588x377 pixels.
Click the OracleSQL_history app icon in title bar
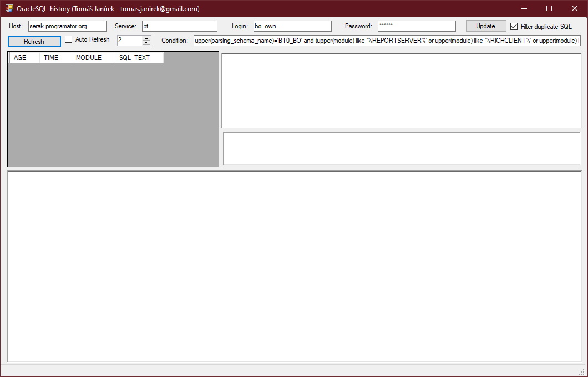point(9,9)
